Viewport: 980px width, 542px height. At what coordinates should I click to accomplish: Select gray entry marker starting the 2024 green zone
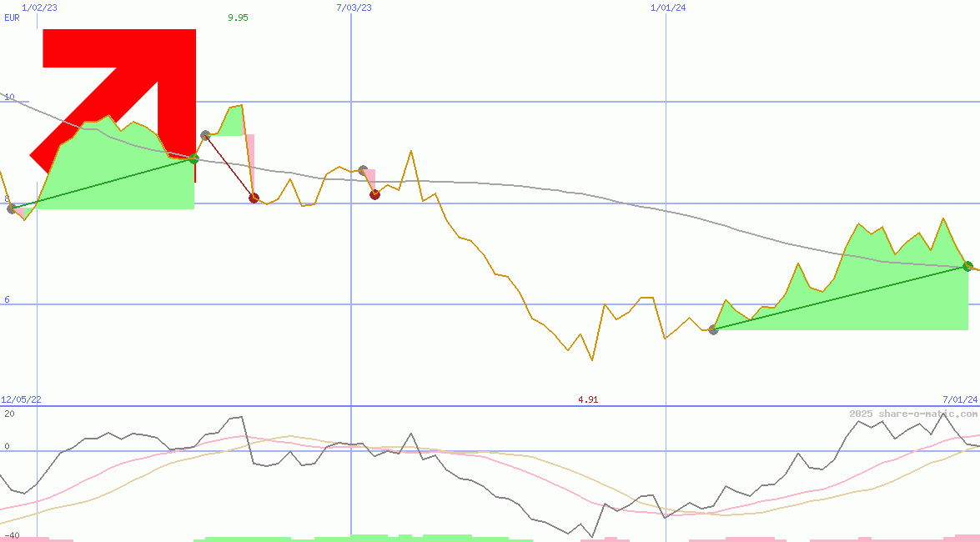click(x=713, y=330)
